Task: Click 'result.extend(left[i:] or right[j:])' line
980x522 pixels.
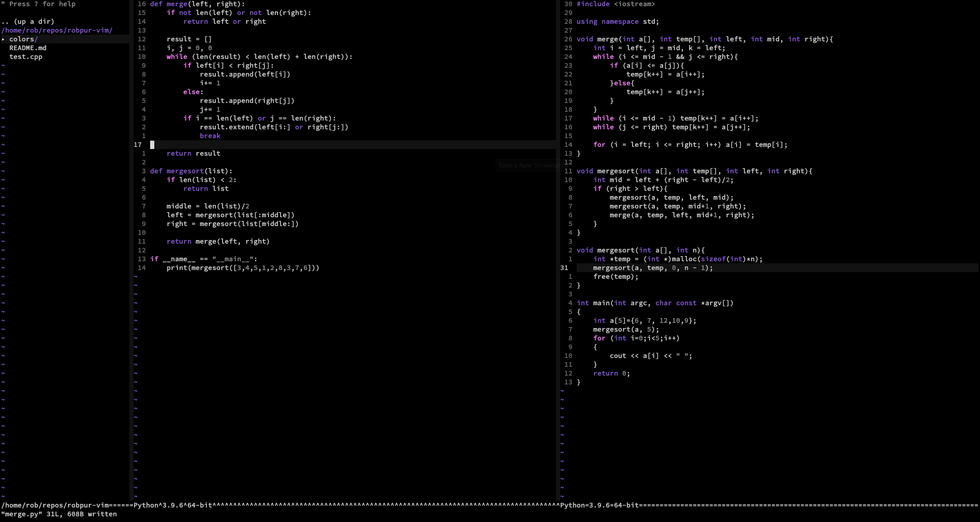Action: pyautogui.click(x=274, y=127)
